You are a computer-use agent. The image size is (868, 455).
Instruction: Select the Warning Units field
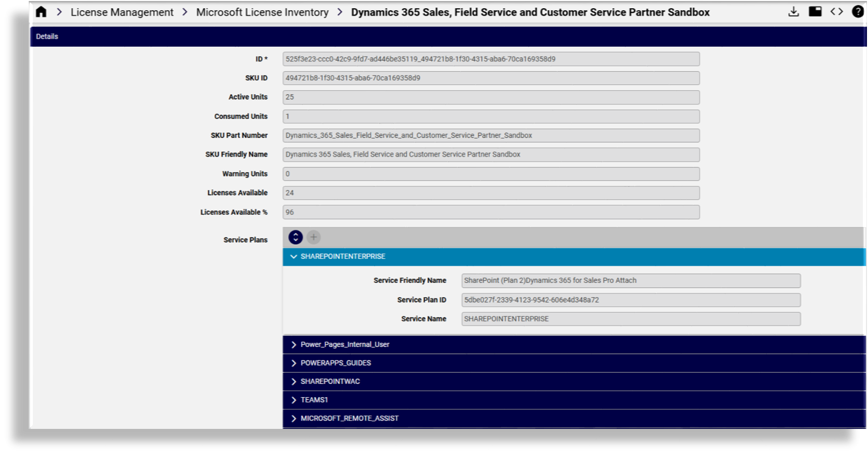tap(491, 174)
